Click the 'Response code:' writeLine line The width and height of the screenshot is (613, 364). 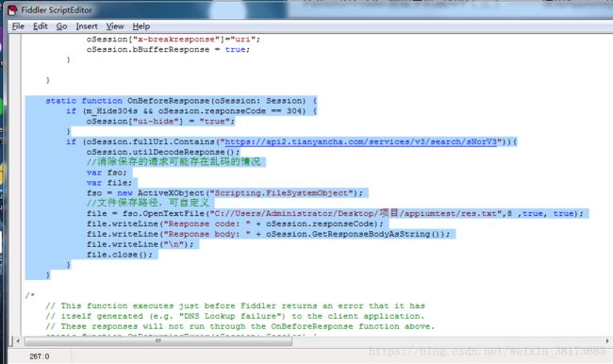(235, 223)
